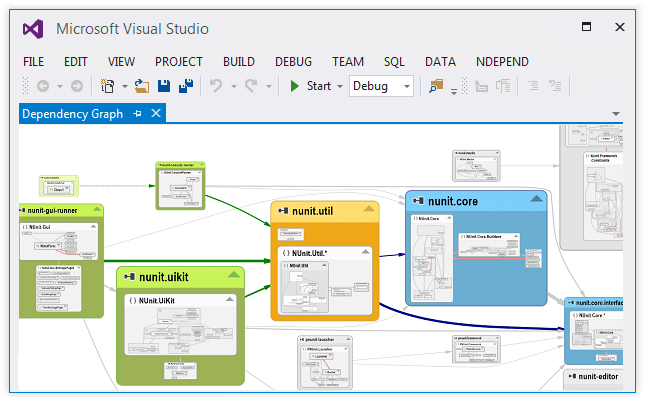
Task: Collapse the nunit-gui-runner node triangle
Action: coord(97,209)
